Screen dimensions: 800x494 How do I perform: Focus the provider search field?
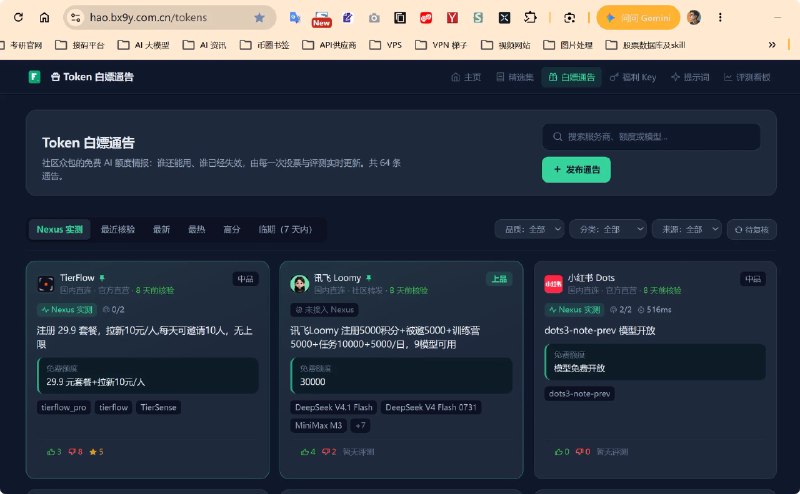[x=651, y=137]
